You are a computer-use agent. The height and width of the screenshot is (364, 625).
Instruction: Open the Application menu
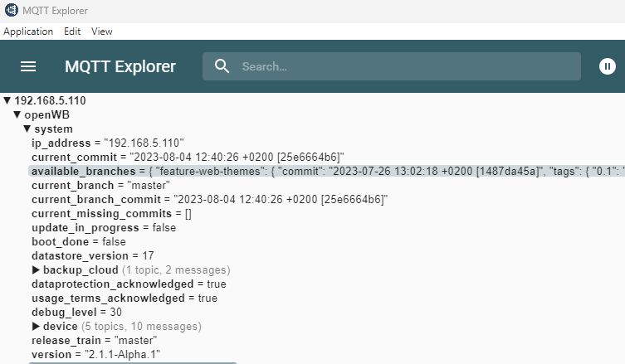click(x=28, y=32)
